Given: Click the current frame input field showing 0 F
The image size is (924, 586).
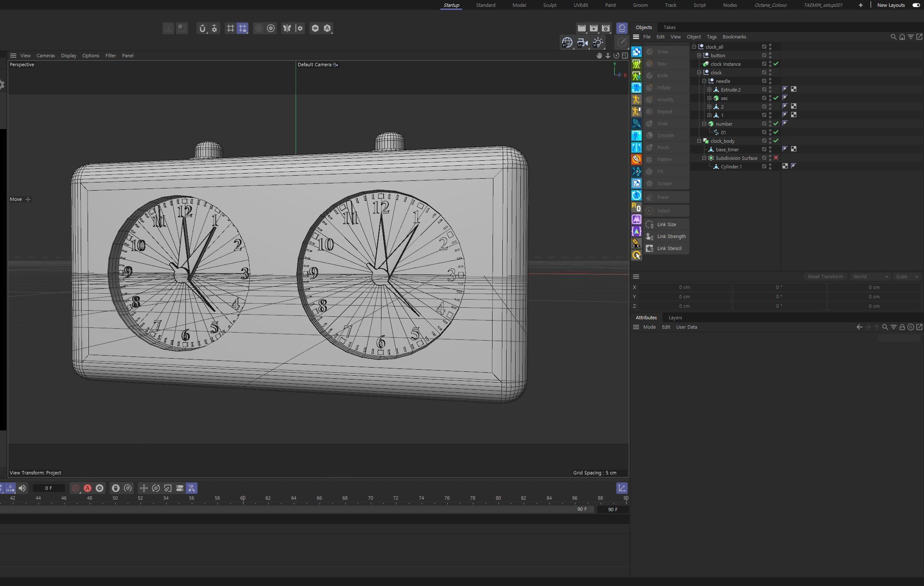Looking at the screenshot, I should coord(49,488).
